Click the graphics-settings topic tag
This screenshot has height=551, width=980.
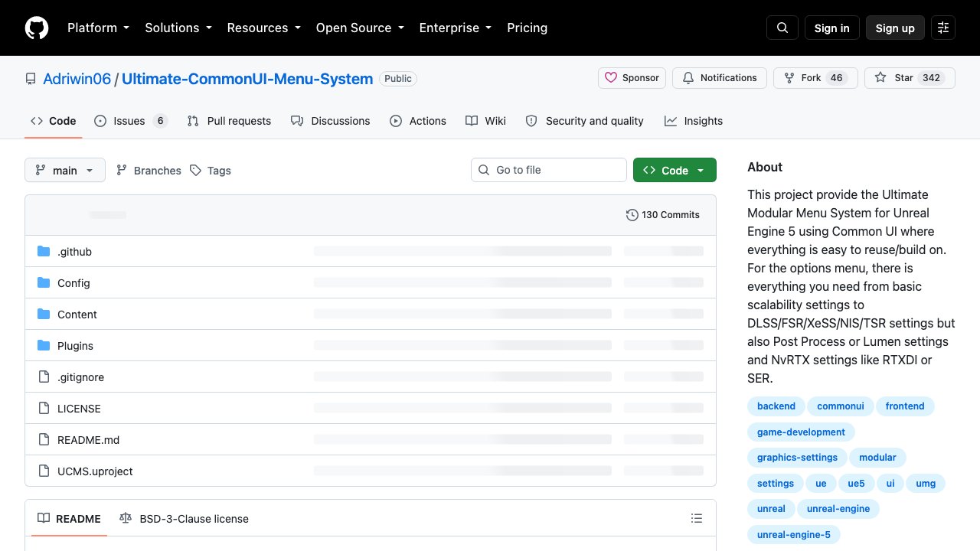point(797,458)
